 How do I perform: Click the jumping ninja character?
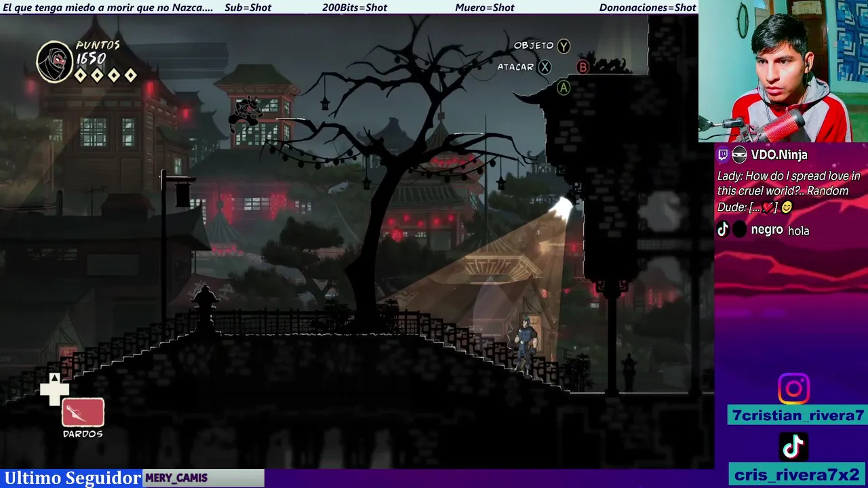[x=245, y=114]
